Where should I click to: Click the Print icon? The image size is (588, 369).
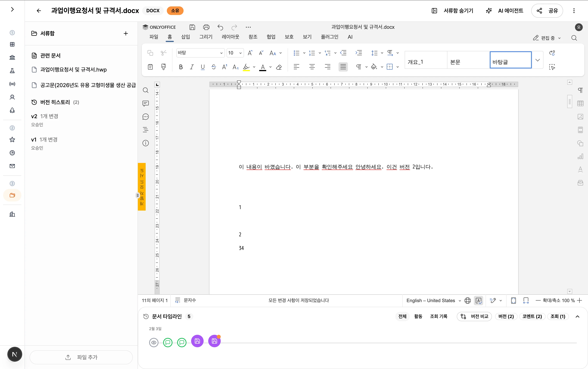[206, 27]
